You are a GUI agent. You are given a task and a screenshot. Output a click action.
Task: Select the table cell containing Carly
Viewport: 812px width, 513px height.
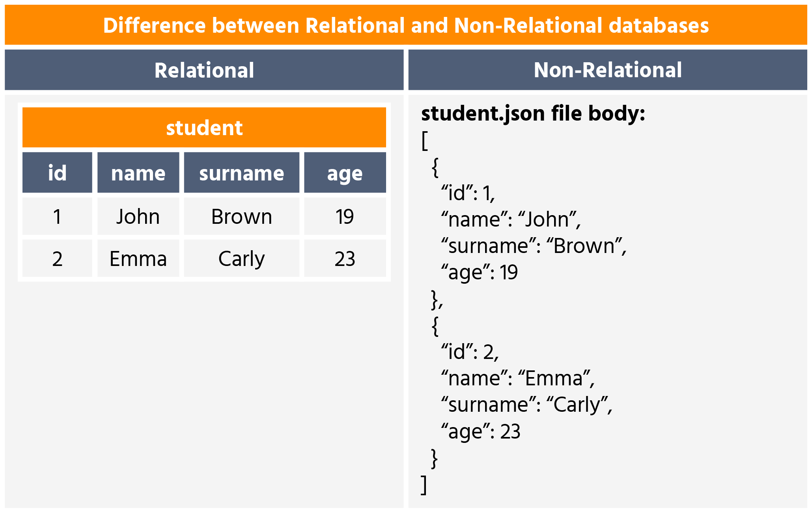pos(241,258)
